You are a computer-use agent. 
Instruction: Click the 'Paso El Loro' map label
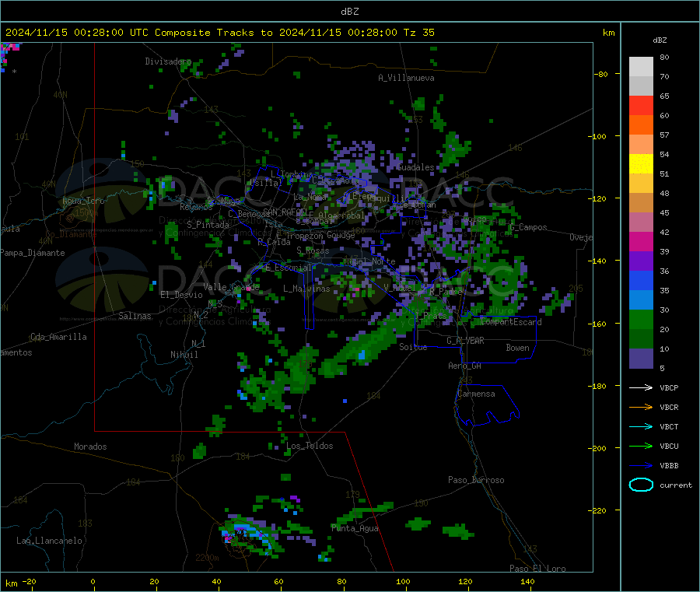[537, 569]
